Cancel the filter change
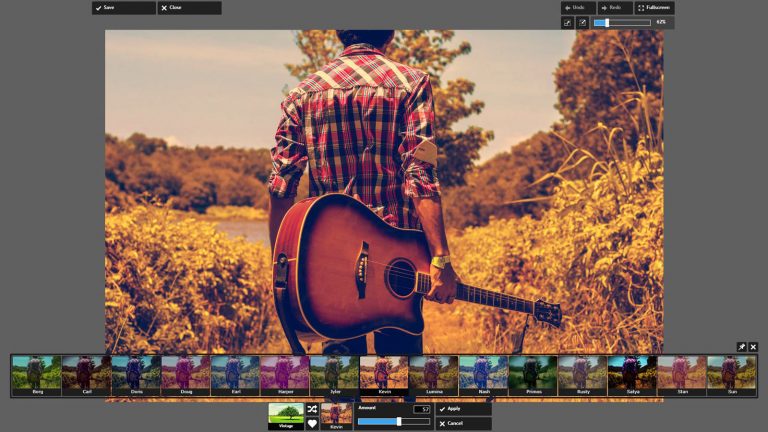 pos(463,424)
